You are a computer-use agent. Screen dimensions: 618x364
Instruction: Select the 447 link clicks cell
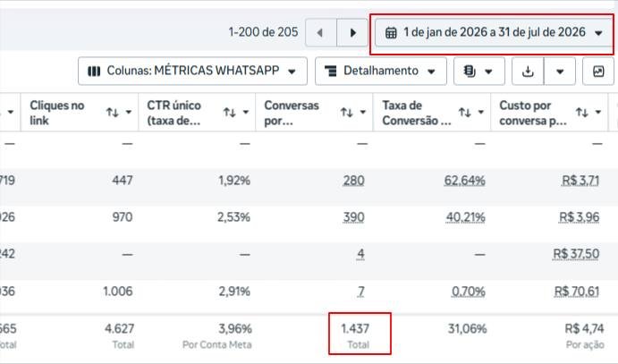click(x=123, y=181)
